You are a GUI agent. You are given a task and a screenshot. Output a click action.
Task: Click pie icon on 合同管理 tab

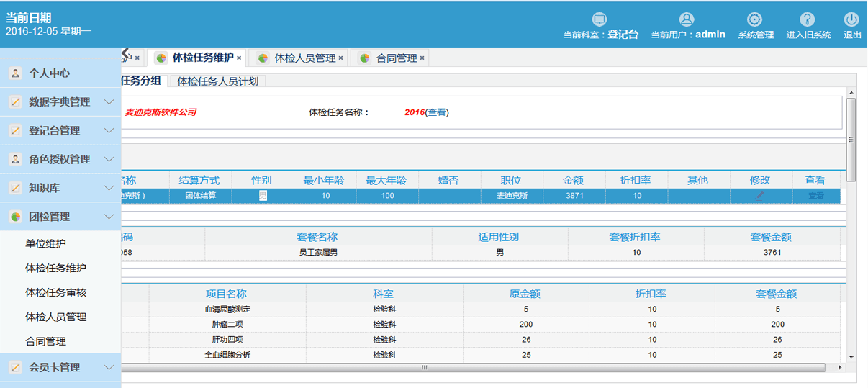click(365, 58)
